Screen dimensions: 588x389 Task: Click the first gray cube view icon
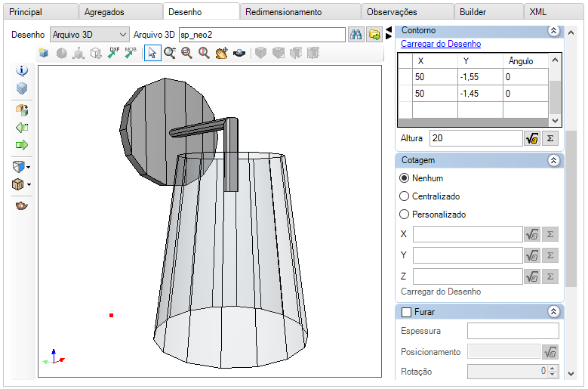tap(260, 53)
